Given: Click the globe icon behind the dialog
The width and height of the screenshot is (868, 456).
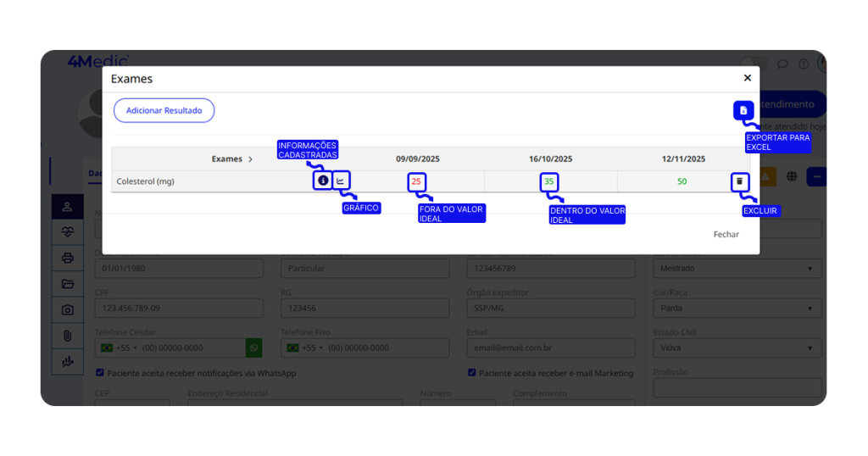Looking at the screenshot, I should 792,176.
